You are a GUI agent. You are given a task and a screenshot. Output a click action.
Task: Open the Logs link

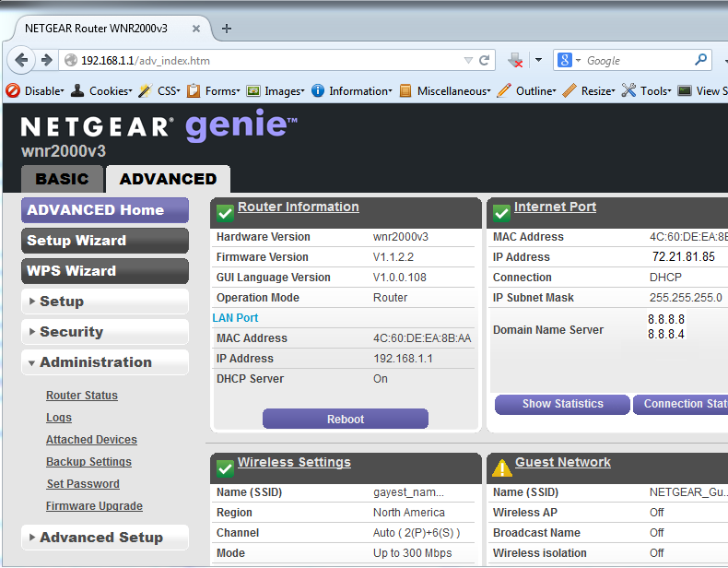point(58,418)
